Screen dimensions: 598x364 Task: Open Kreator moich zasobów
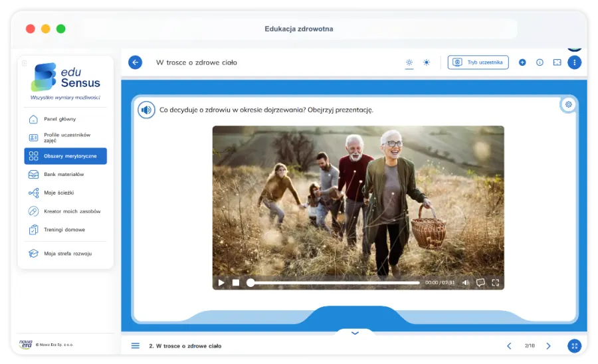[x=65, y=211]
